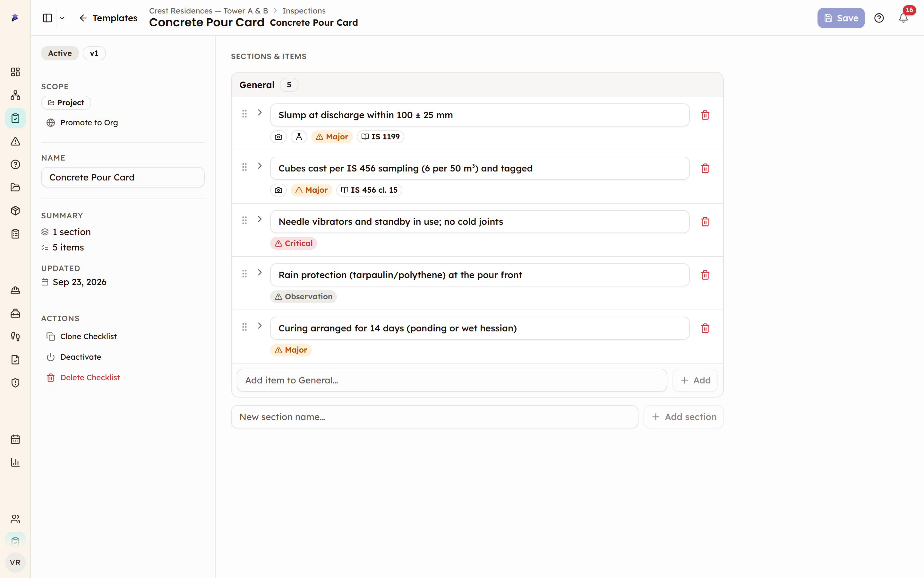Open the warning triangle sidebar icon
Viewport: 924px width, 578px height.
[15, 141]
